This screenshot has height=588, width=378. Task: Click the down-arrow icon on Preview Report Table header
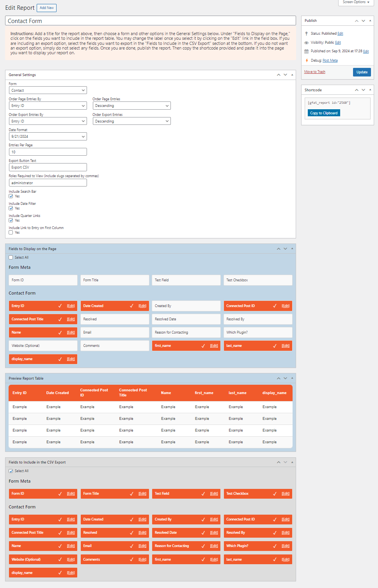point(285,378)
